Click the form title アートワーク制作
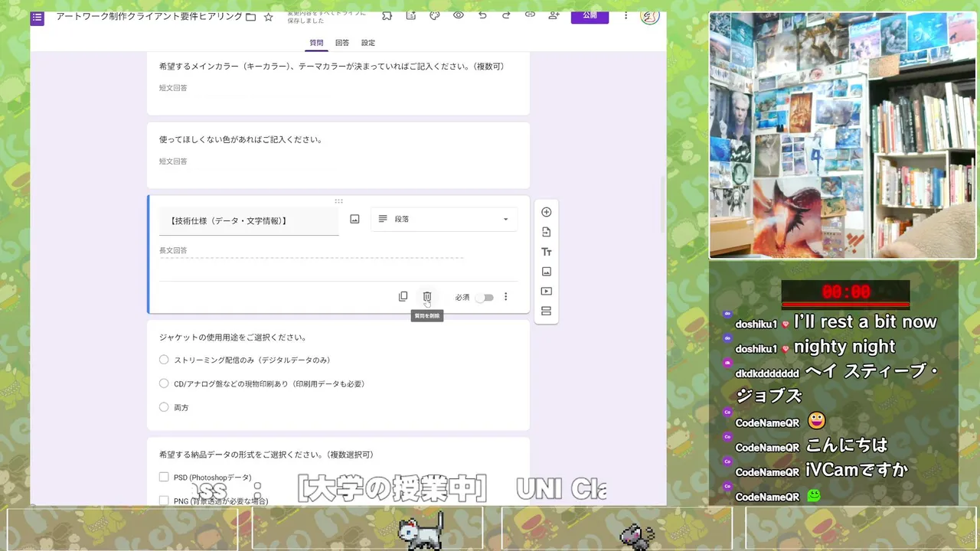This screenshot has height=551, width=980. pyautogui.click(x=149, y=17)
